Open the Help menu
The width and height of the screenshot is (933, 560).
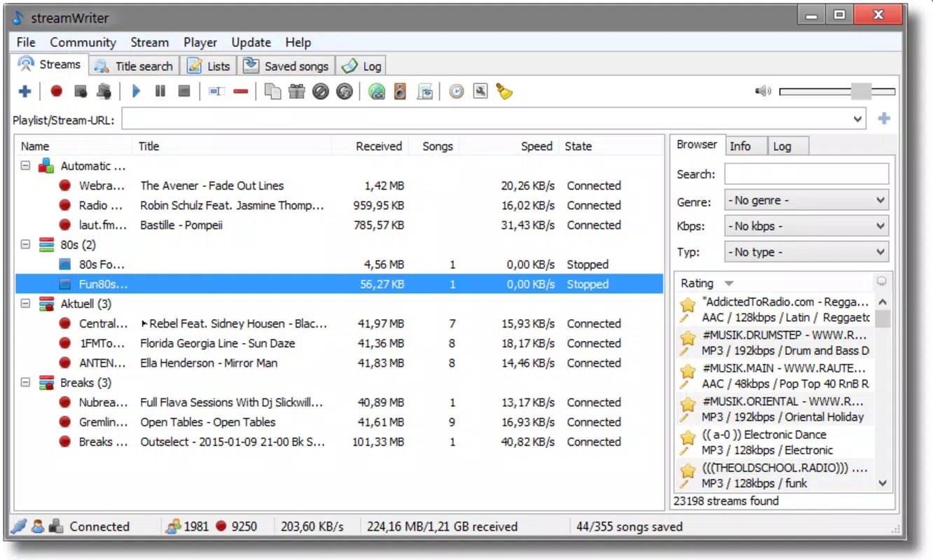tap(298, 43)
